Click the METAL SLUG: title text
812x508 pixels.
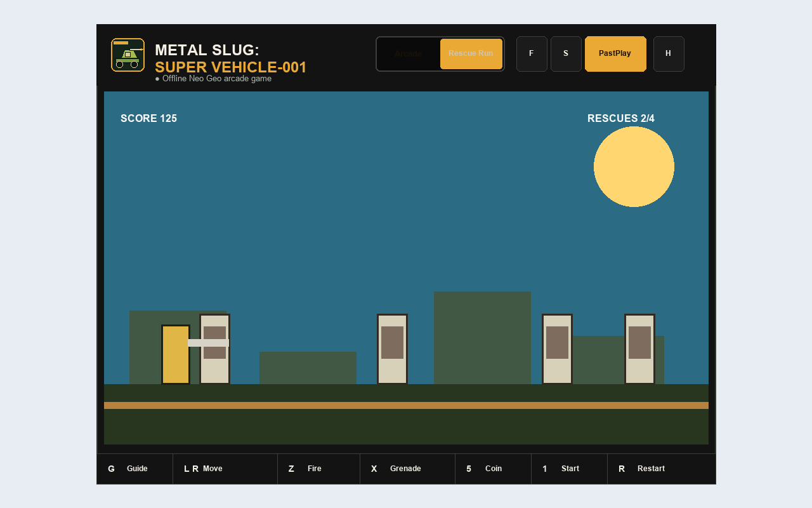click(207, 50)
